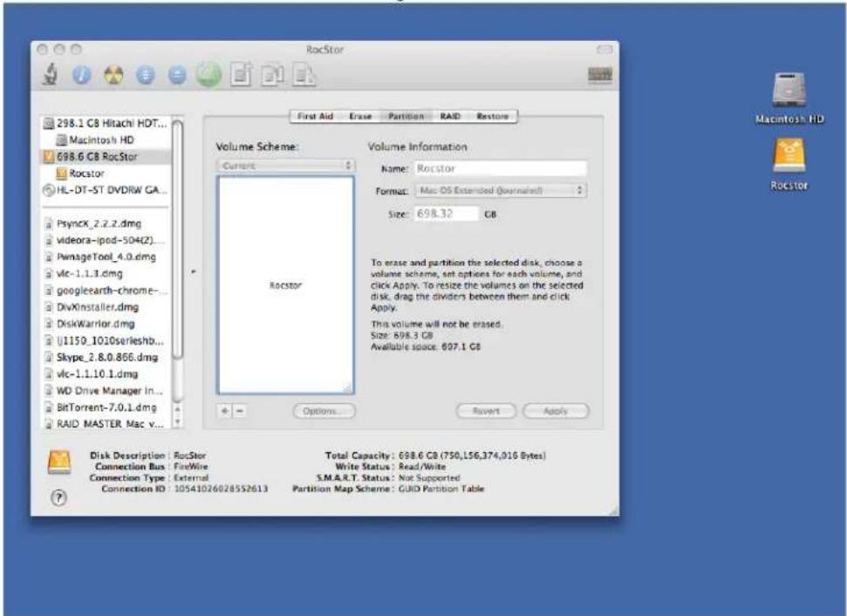Click the toolbar toggle pill in title bar
Viewport: 847px width, 616px height.
click(x=604, y=50)
